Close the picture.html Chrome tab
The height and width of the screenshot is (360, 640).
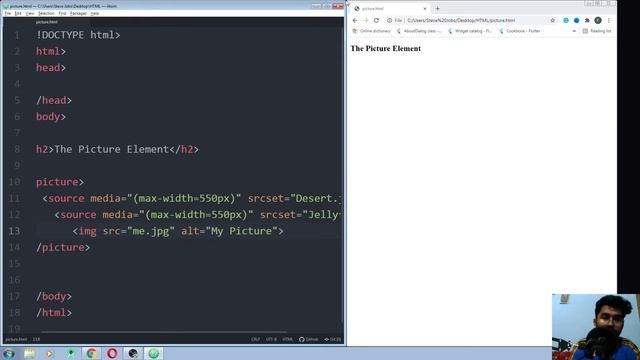point(424,9)
